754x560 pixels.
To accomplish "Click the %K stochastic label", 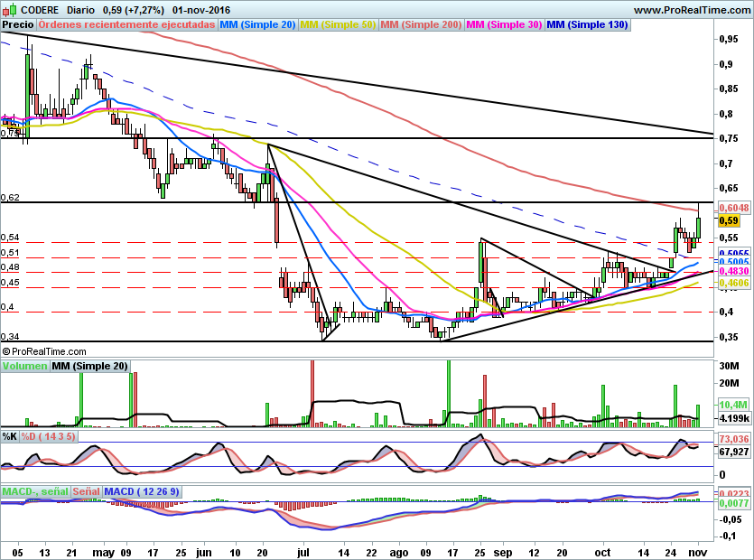I will click(x=10, y=436).
